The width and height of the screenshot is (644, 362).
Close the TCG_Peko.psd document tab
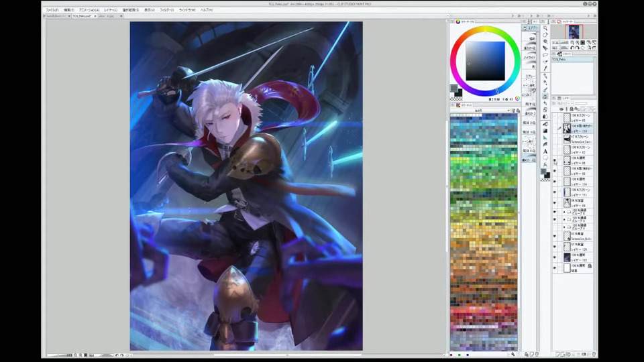pyautogui.click(x=95, y=16)
